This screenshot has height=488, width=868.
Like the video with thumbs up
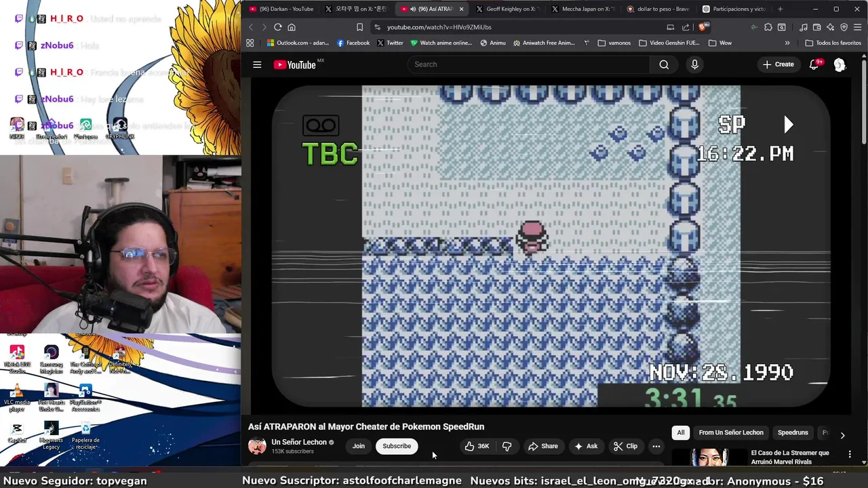click(477, 446)
